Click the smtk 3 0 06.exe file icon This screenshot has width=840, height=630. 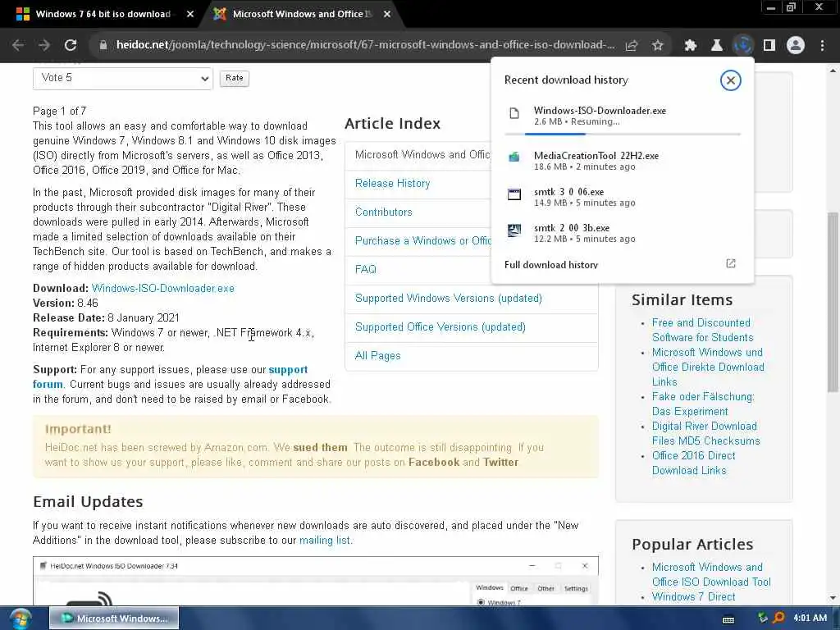514,194
